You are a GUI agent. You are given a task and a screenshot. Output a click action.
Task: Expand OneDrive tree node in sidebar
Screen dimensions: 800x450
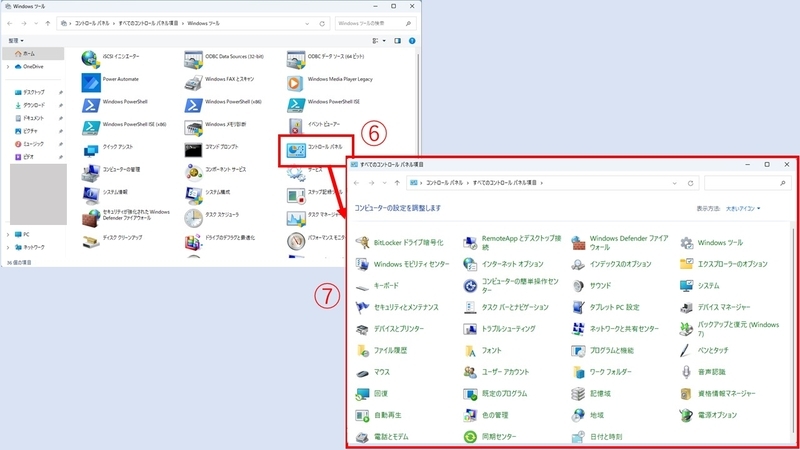[x=8, y=67]
